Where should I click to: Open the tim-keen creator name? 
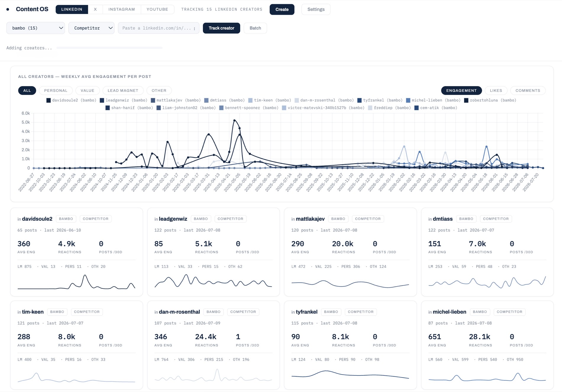coord(33,312)
